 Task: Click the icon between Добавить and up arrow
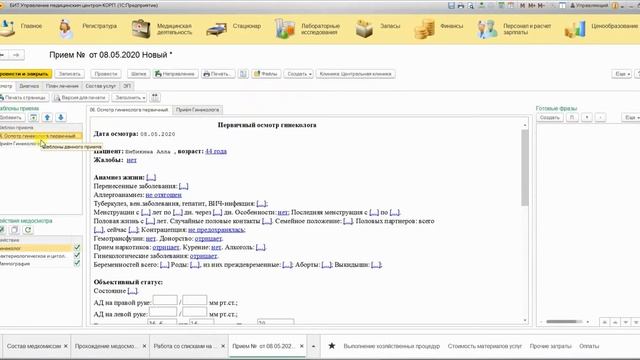[x=33, y=118]
